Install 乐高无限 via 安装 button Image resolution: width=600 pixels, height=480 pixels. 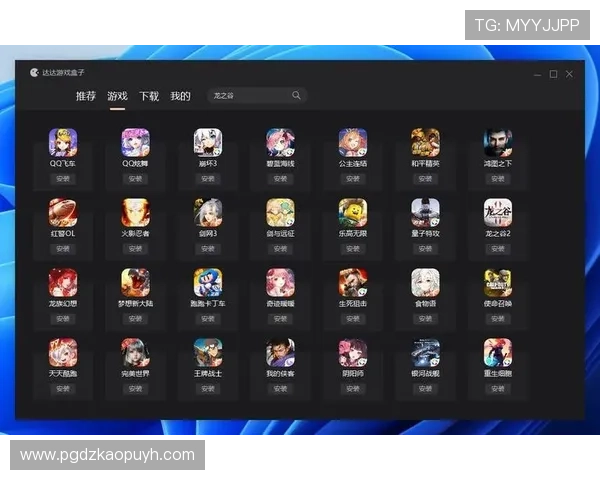pyautogui.click(x=353, y=249)
